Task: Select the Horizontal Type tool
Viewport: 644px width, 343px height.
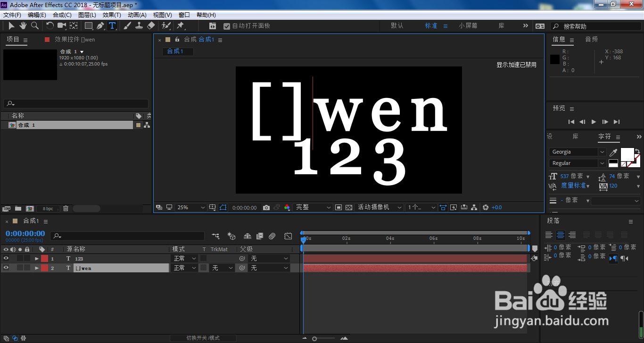Action: point(112,26)
